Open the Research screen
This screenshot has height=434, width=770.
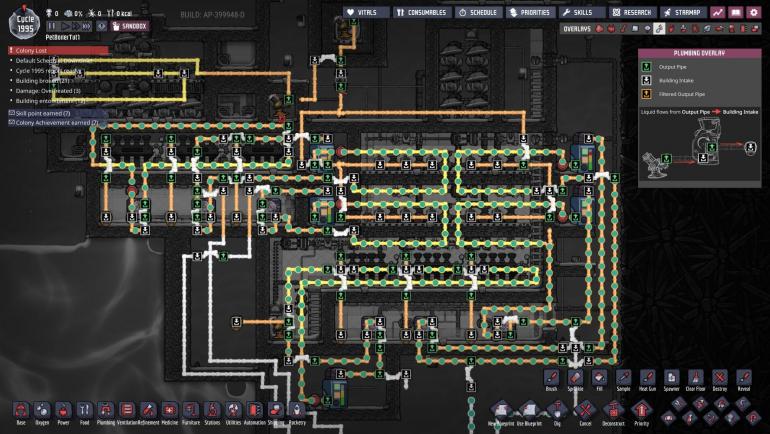(633, 12)
